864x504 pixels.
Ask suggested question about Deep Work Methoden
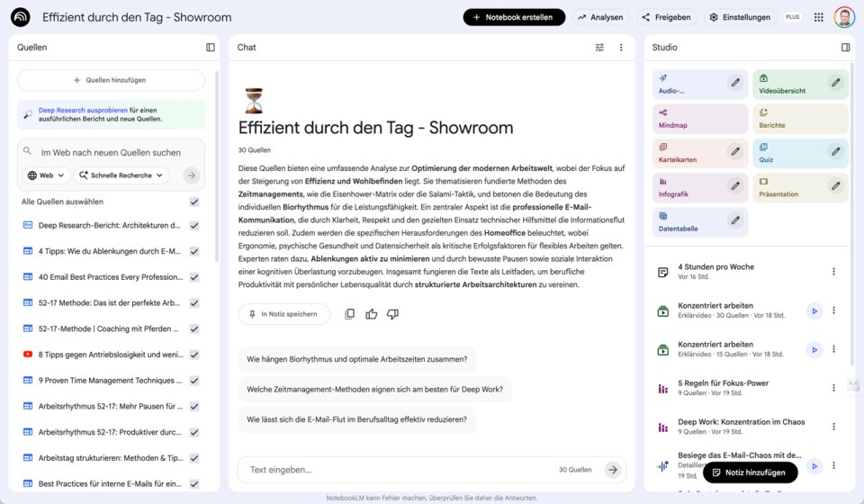click(374, 390)
